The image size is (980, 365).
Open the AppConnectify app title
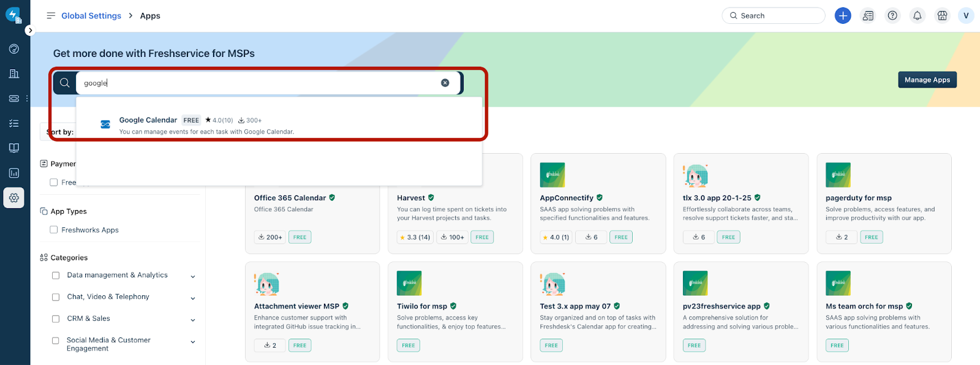(x=567, y=198)
